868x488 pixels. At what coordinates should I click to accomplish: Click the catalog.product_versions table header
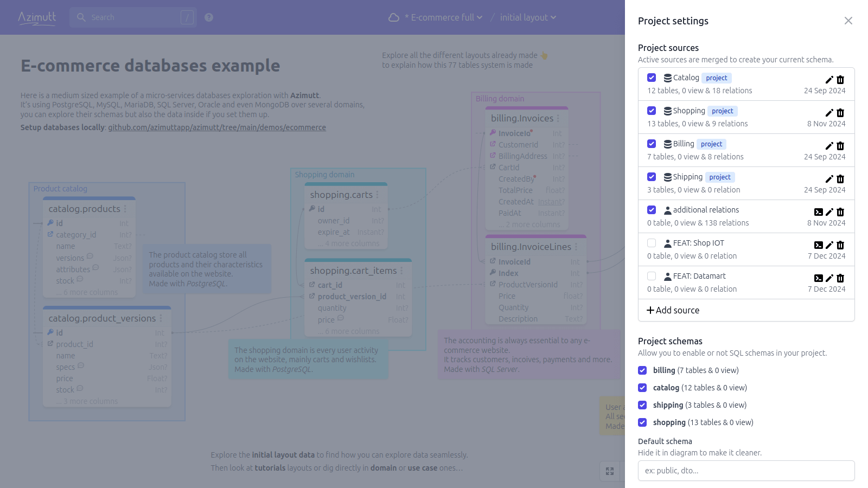tap(107, 318)
